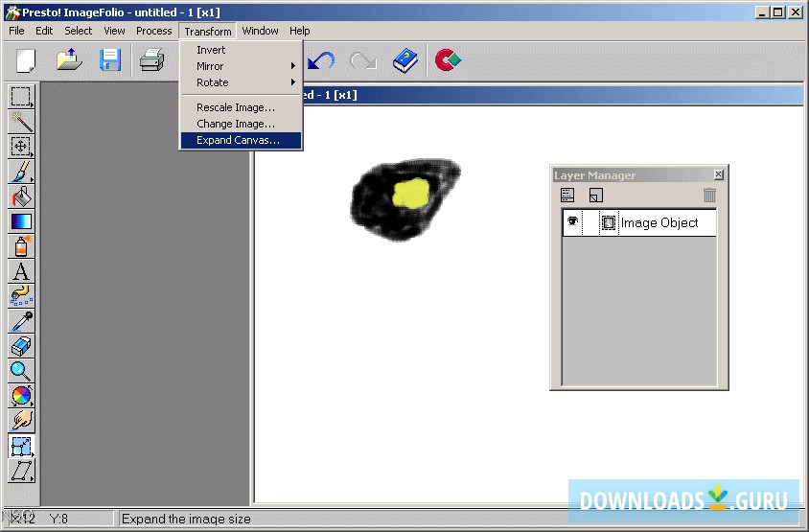Viewport: 809px width, 532px height.
Task: Save with the floppy disk icon
Action: tap(110, 59)
